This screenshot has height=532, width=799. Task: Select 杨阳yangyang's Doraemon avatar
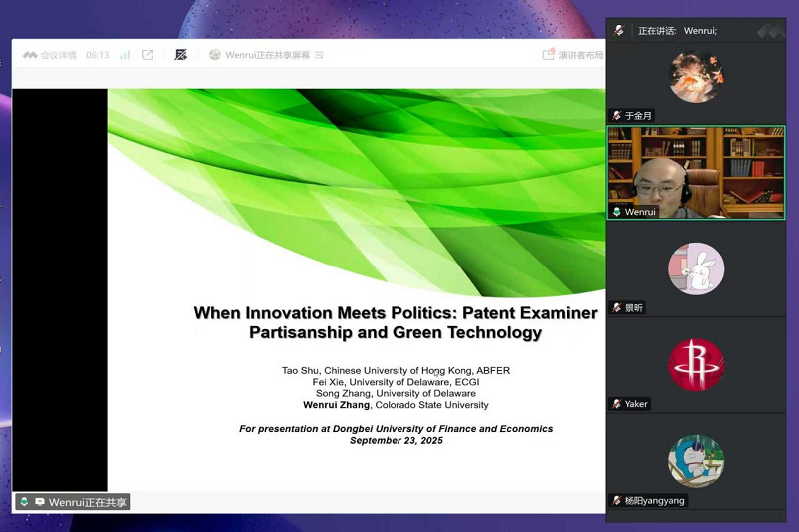point(696,460)
